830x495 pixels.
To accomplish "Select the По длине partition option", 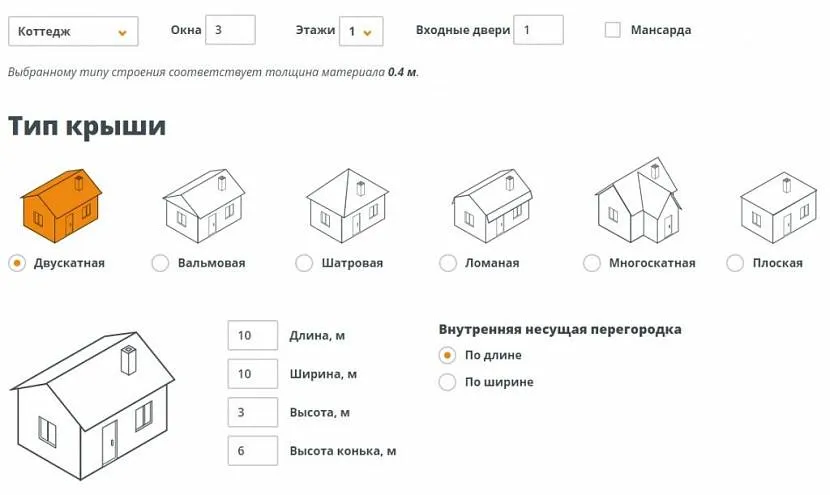I will click(448, 355).
